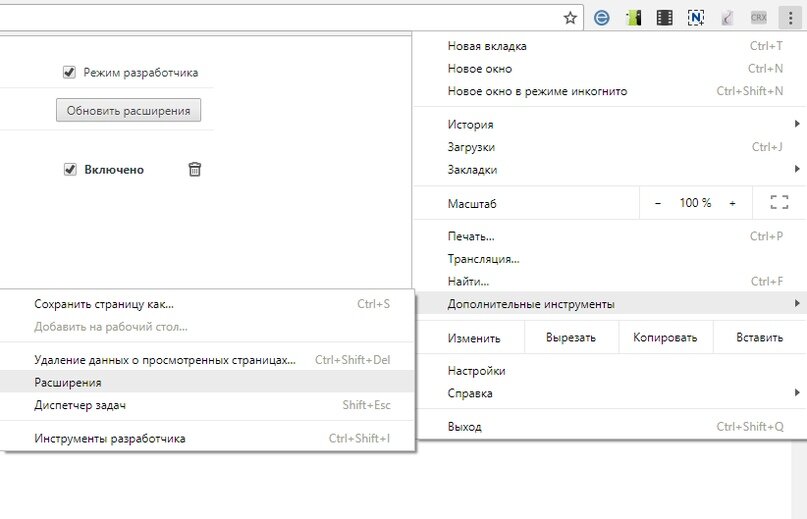Image resolution: width=807 pixels, height=519 pixels.
Task: Select the Печать... menu item
Action: pyautogui.click(x=610, y=236)
